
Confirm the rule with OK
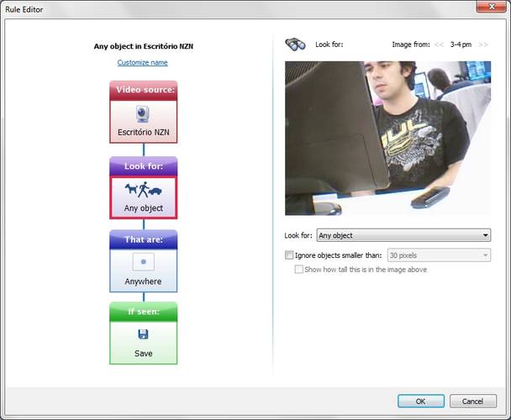[421, 402]
